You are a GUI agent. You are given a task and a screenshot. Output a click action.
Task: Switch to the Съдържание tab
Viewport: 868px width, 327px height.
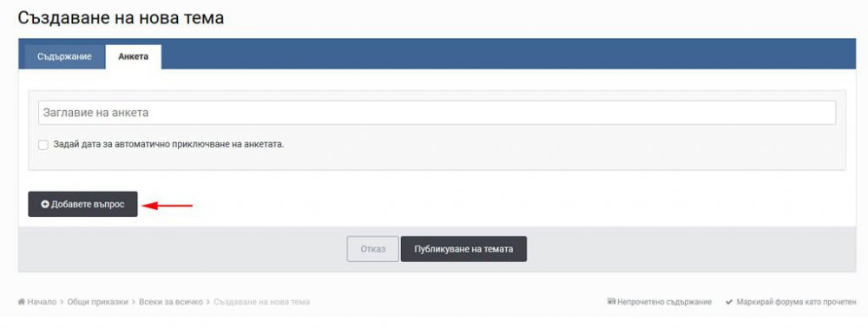coord(64,57)
